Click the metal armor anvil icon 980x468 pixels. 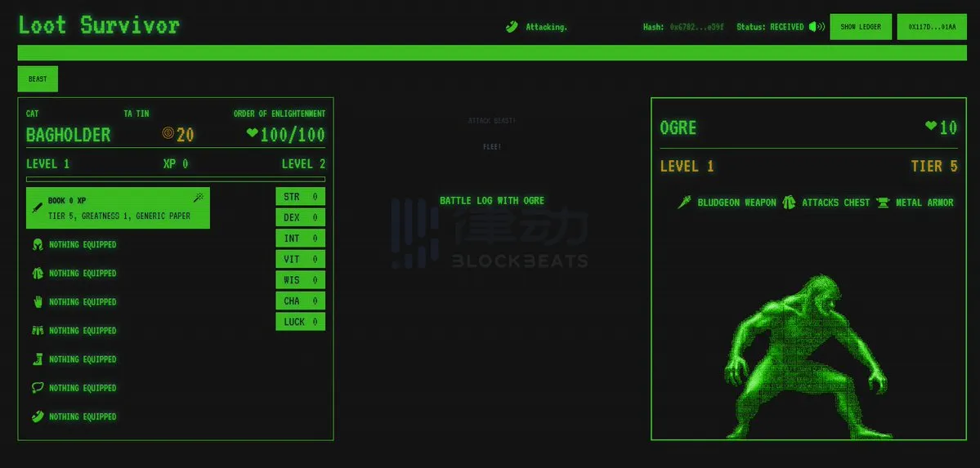(x=883, y=203)
